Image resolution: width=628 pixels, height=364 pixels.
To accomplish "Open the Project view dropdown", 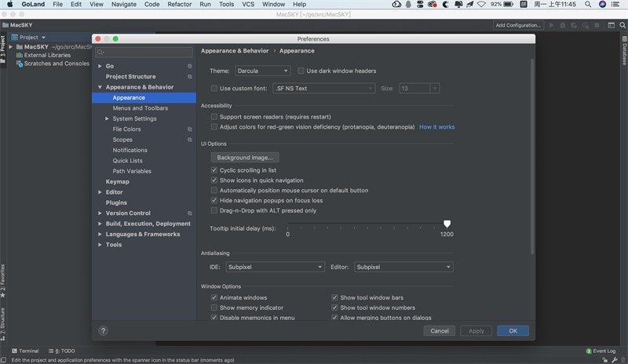I will pos(29,37).
